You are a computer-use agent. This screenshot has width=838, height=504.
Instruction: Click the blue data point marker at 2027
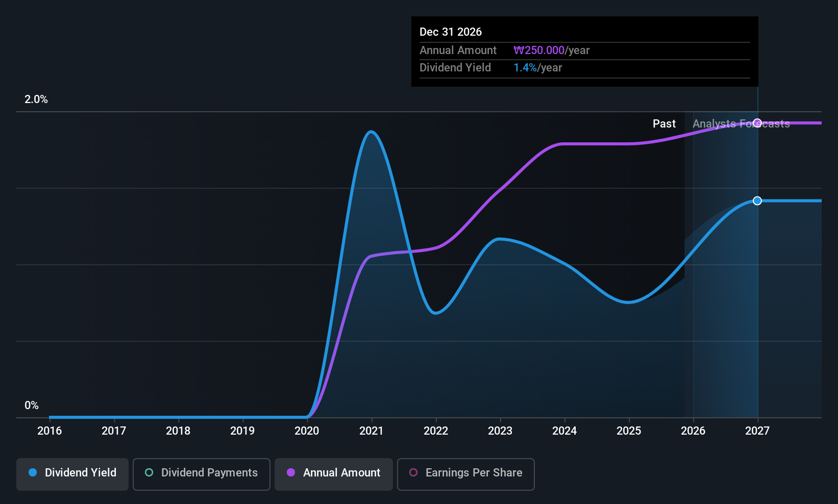[x=757, y=201]
